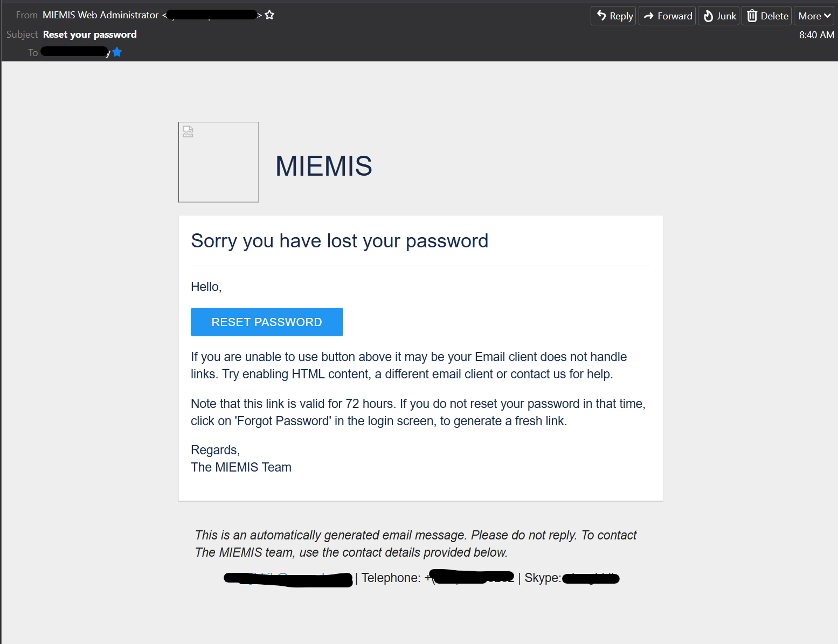Click sender name MIEMIS Web Administrator
838x644 pixels.
(x=101, y=15)
